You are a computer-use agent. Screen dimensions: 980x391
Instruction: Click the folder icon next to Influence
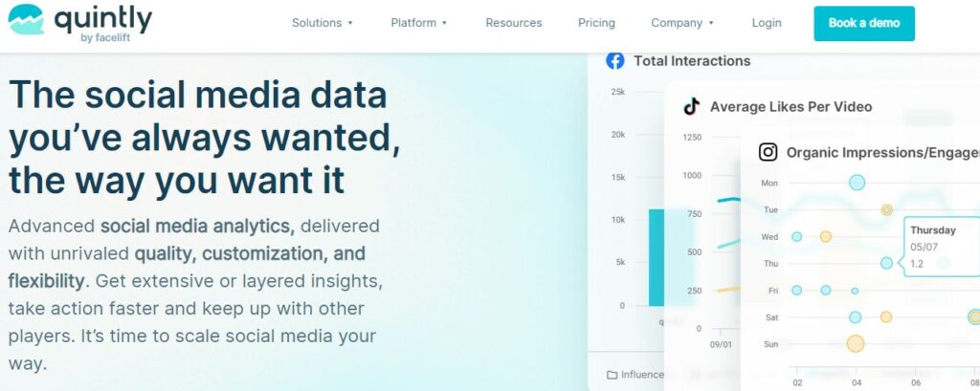611,374
